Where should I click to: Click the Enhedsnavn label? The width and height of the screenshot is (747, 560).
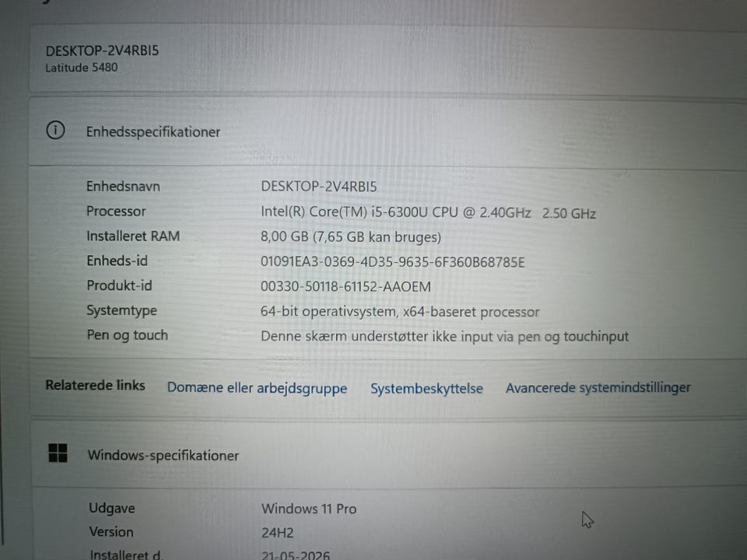[x=123, y=186]
